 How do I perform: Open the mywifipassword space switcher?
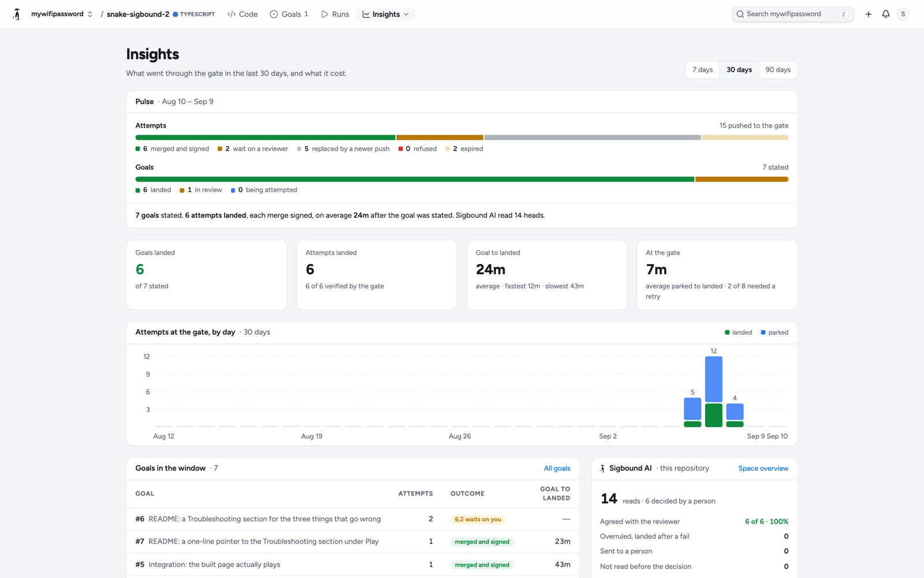tap(62, 14)
